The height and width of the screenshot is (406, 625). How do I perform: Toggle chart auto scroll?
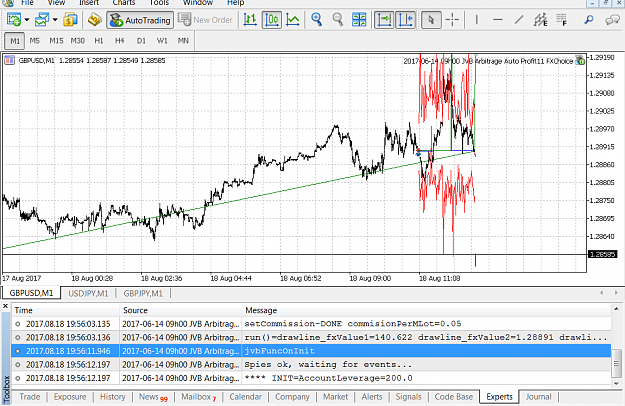tap(384, 20)
